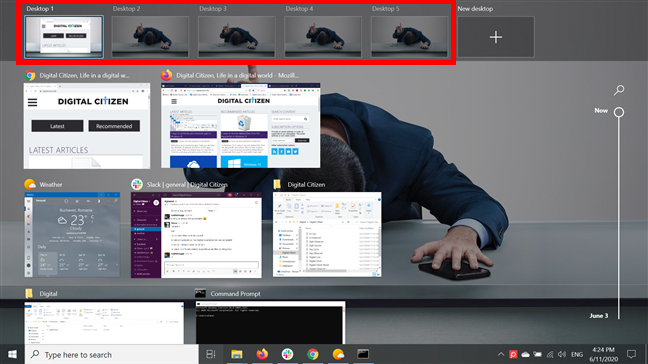Click the red tray app icon
This screenshot has width=648, height=364.
coord(513,354)
